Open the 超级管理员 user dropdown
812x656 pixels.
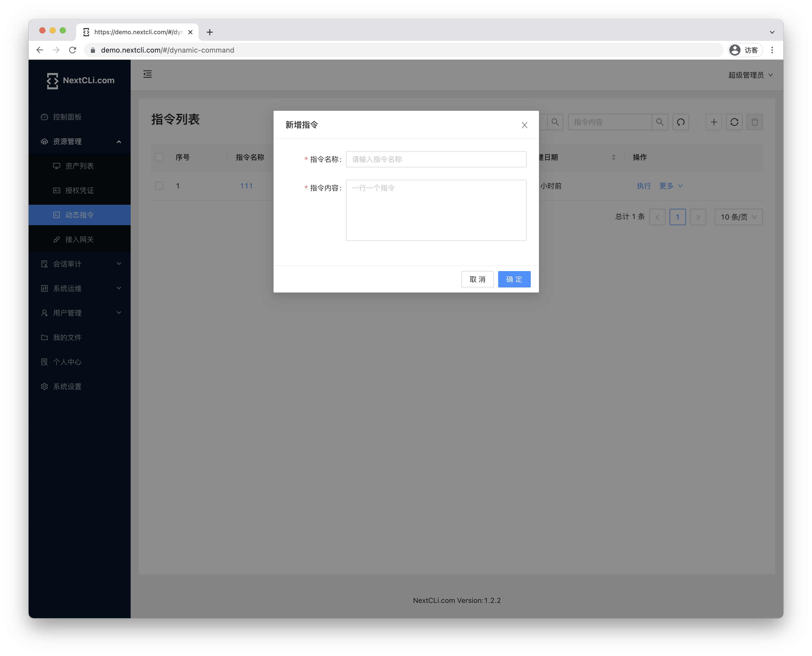tap(750, 75)
